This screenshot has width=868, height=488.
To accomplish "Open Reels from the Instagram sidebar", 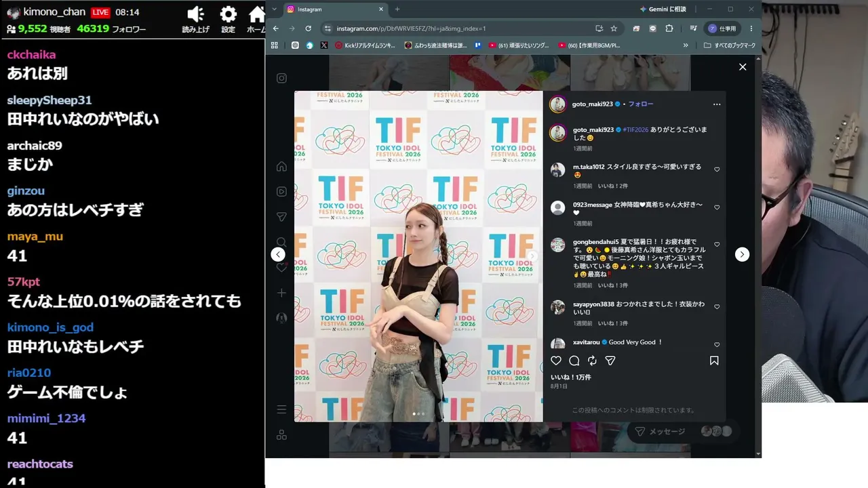I will pos(281,192).
